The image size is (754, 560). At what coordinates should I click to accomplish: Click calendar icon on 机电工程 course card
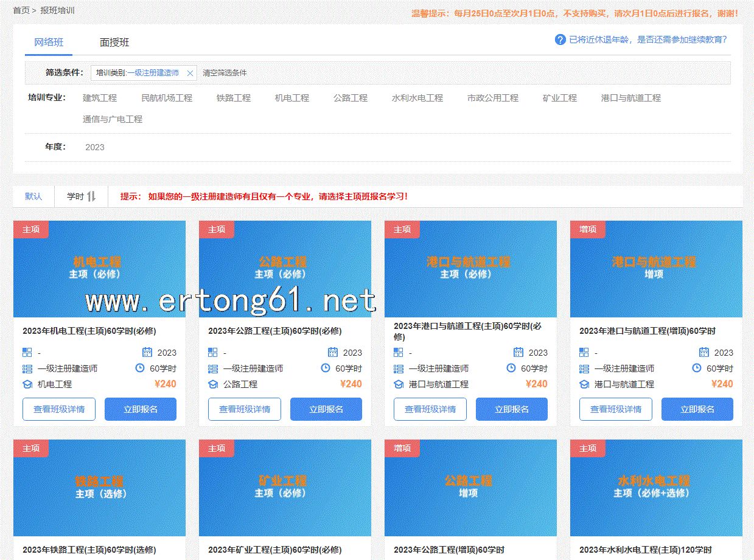[x=147, y=352]
